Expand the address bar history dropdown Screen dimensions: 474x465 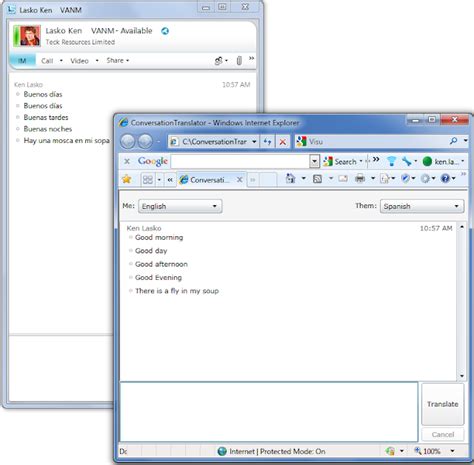pyautogui.click(x=254, y=142)
